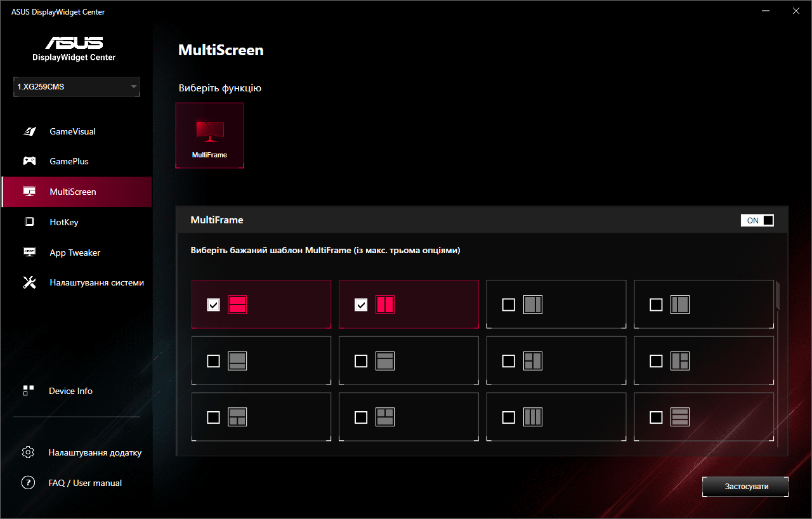The width and height of the screenshot is (812, 519).
Task: Switch to the HotKey section label
Action: [x=64, y=222]
